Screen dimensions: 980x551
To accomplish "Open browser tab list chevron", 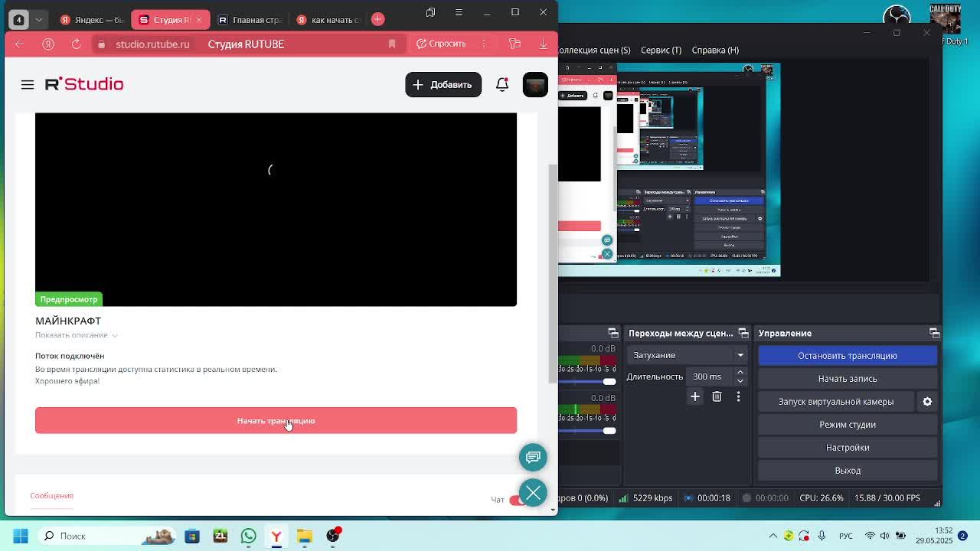I will 38,19.
